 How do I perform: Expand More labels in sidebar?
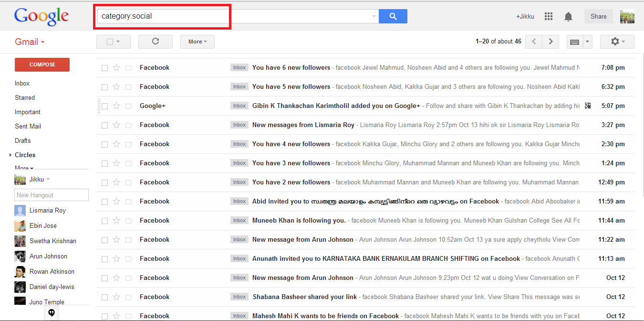click(x=24, y=168)
